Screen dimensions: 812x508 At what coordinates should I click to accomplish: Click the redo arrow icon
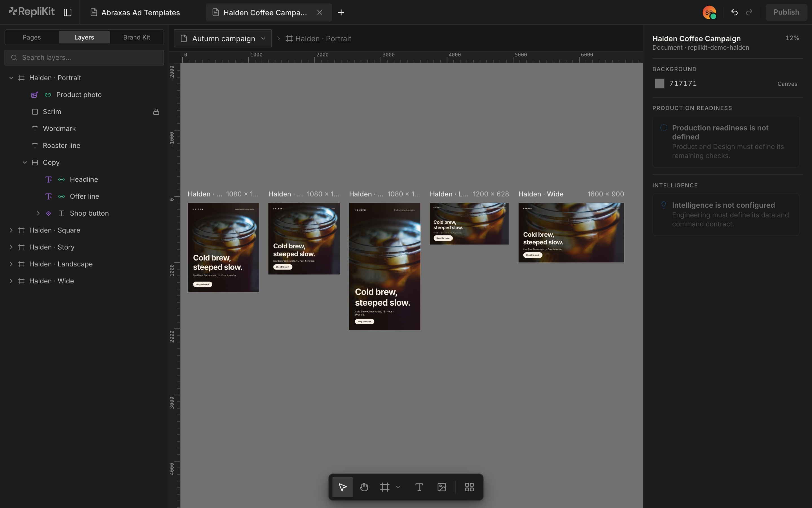[x=749, y=12]
